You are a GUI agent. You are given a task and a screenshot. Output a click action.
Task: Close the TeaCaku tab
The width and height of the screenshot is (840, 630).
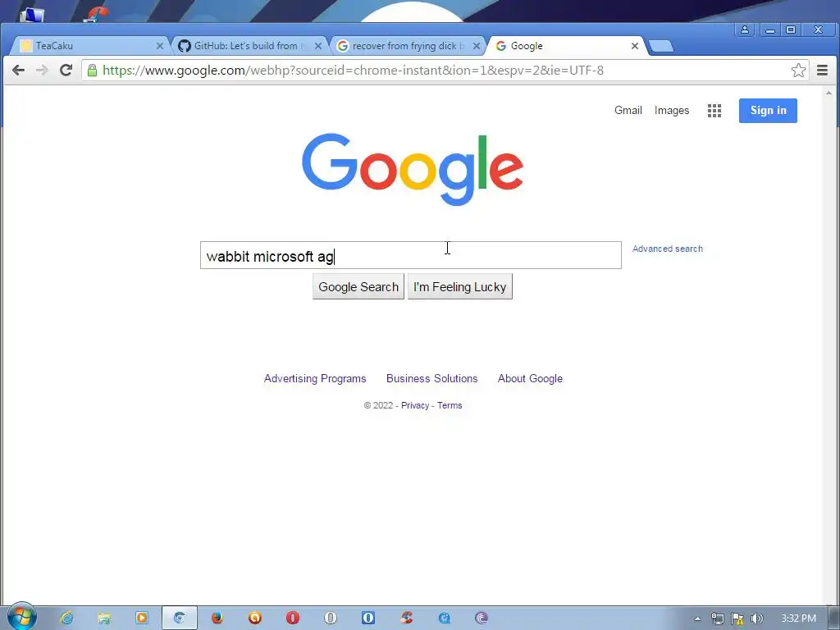[x=160, y=46]
